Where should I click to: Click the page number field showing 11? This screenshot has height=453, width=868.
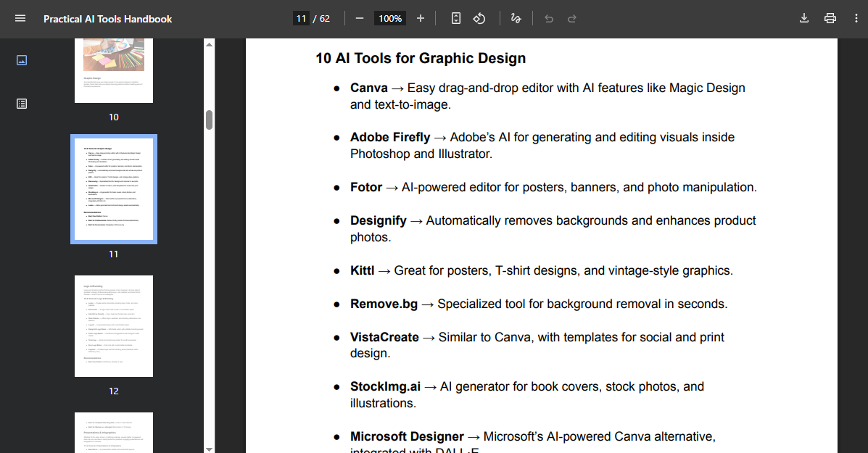point(301,18)
